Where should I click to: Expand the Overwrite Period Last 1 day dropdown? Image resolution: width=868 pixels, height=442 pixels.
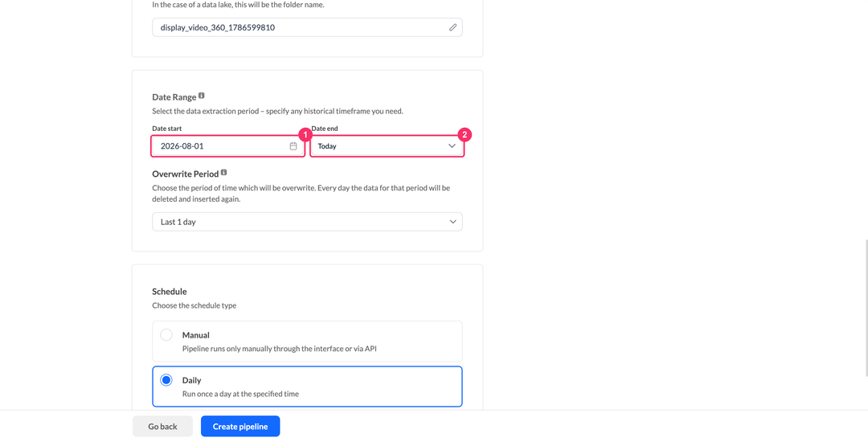coord(307,222)
